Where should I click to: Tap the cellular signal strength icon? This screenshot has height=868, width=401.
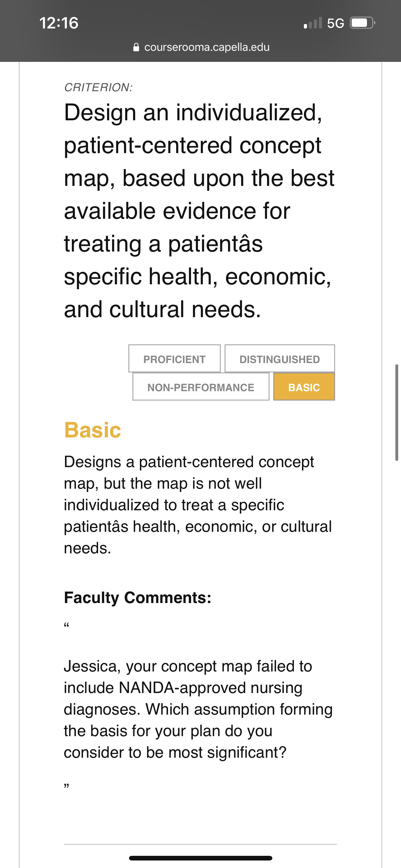(313, 23)
